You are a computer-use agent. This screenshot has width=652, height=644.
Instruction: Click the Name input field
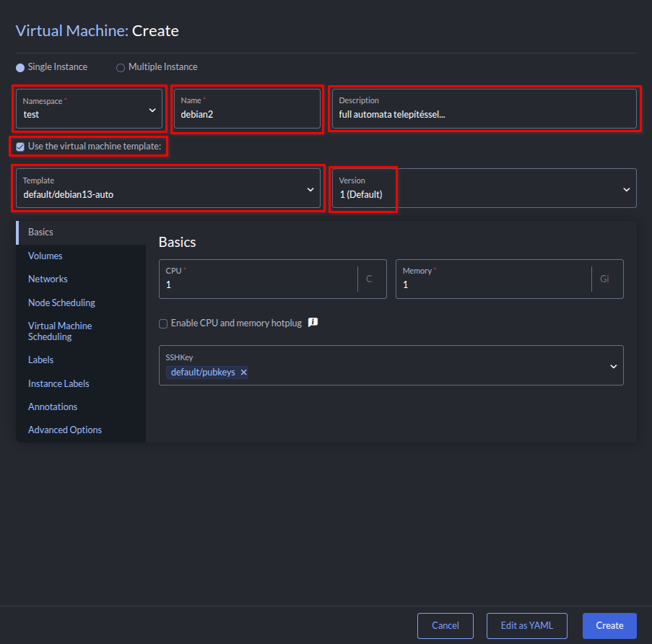[247, 113]
